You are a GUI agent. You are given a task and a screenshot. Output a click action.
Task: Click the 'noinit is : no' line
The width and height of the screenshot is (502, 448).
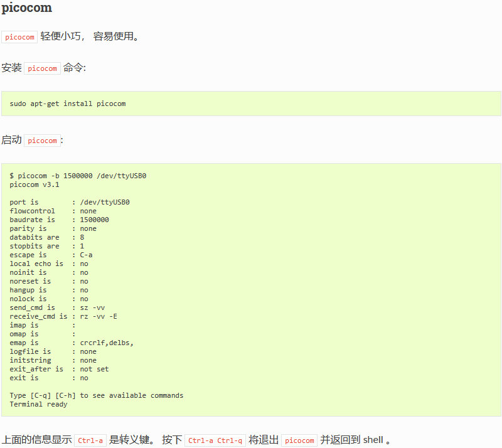click(x=49, y=272)
